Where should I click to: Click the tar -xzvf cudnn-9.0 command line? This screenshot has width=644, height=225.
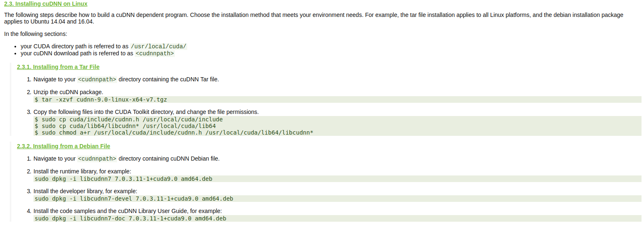(x=101, y=99)
